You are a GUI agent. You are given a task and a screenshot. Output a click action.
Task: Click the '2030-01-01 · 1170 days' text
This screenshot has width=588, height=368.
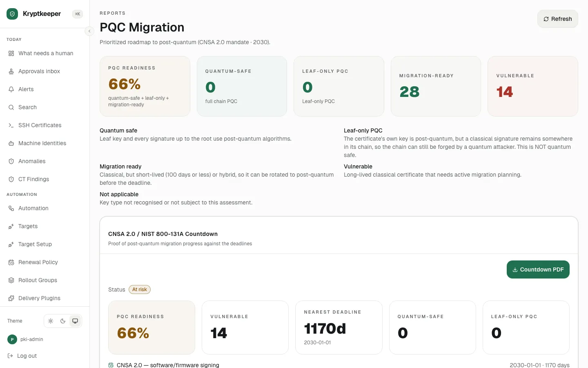tap(539, 365)
